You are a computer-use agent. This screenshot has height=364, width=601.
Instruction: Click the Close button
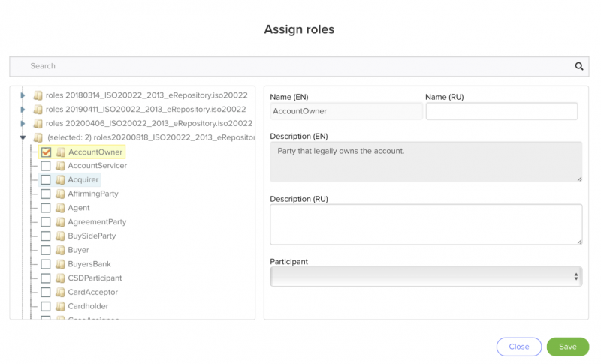click(519, 347)
